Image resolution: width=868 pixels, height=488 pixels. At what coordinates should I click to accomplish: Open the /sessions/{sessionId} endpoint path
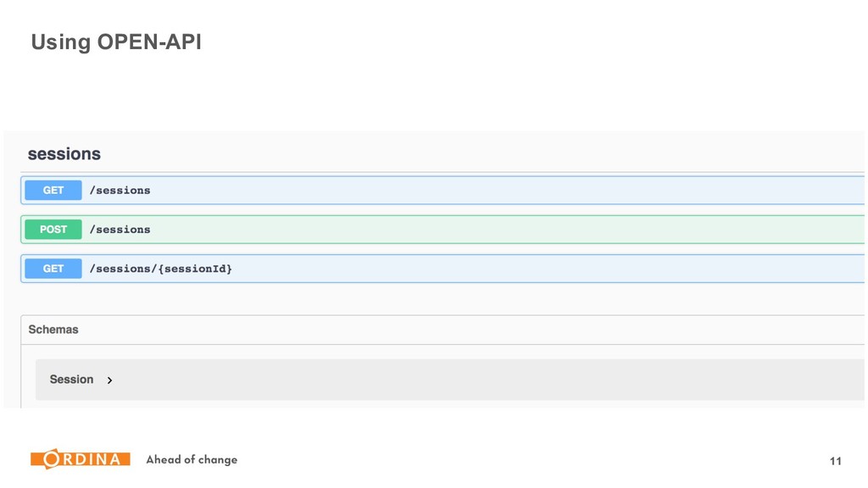160,269
